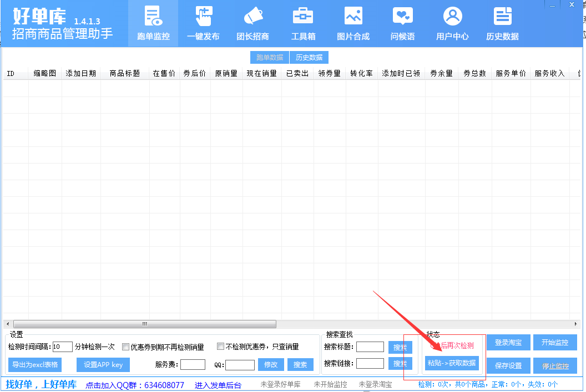Click 导出为excl表格 button
Image resolution: width=586 pixels, height=392 pixels.
tap(35, 365)
